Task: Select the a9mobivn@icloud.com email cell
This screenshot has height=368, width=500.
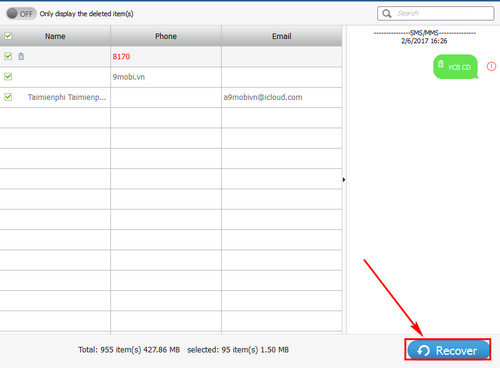Action: 282,97
